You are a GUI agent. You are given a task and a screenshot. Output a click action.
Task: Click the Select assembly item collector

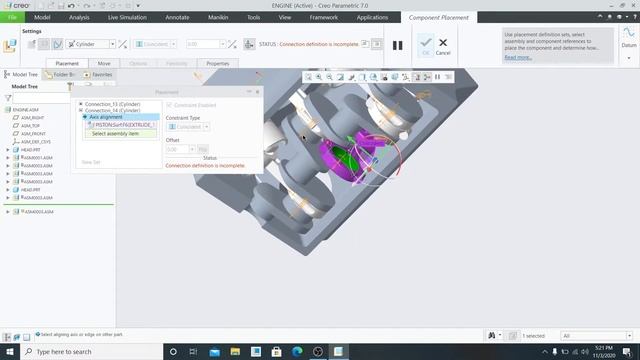pyautogui.click(x=121, y=133)
